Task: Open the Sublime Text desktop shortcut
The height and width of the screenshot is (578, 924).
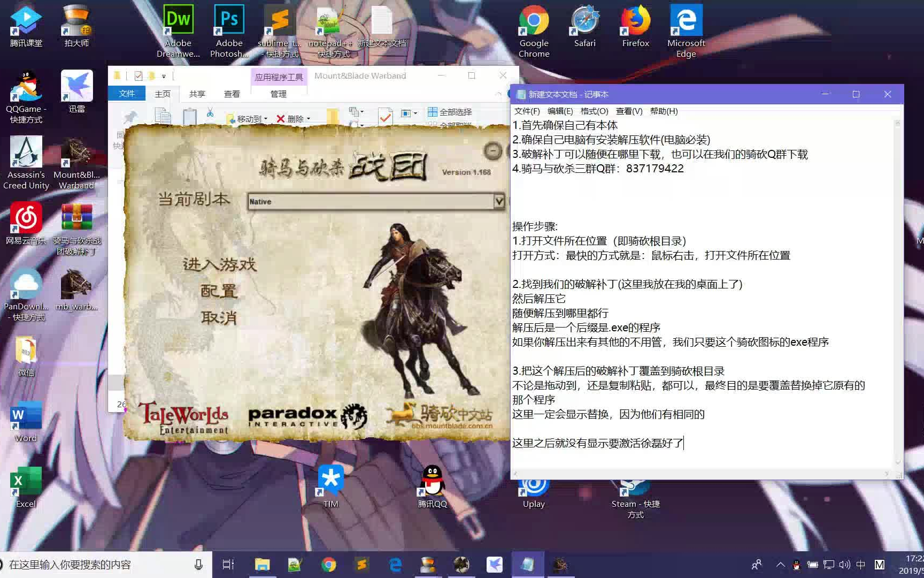Action: pos(280,31)
